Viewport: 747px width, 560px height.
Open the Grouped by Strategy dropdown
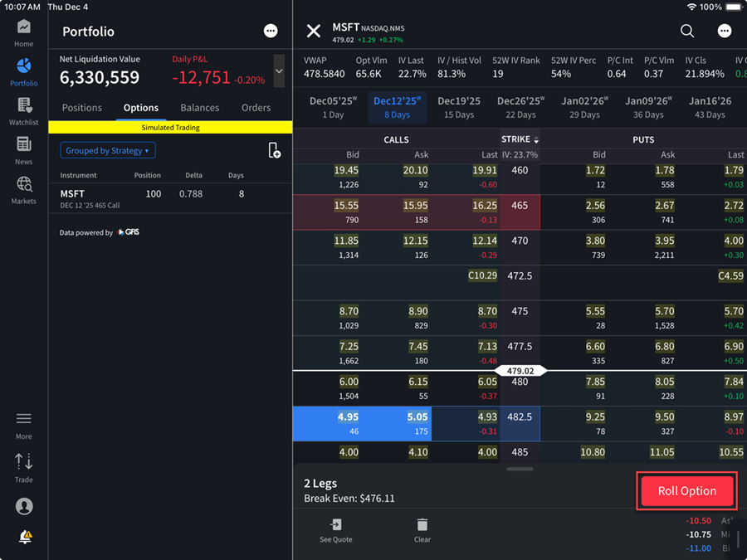108,151
